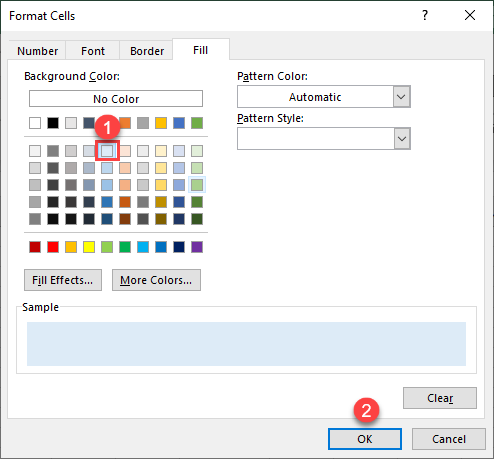Pick the darkest green swatch in theme grid
Viewport: 494px width, 459px height.
tap(197, 219)
